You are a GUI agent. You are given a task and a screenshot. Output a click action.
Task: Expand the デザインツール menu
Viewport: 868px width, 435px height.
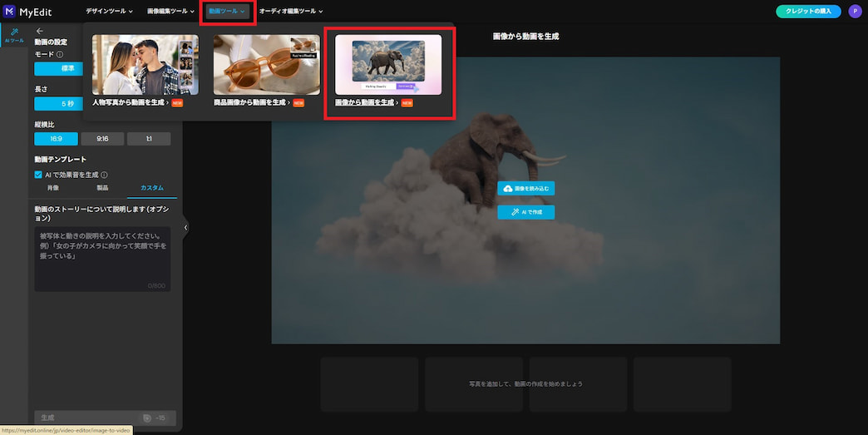(109, 11)
